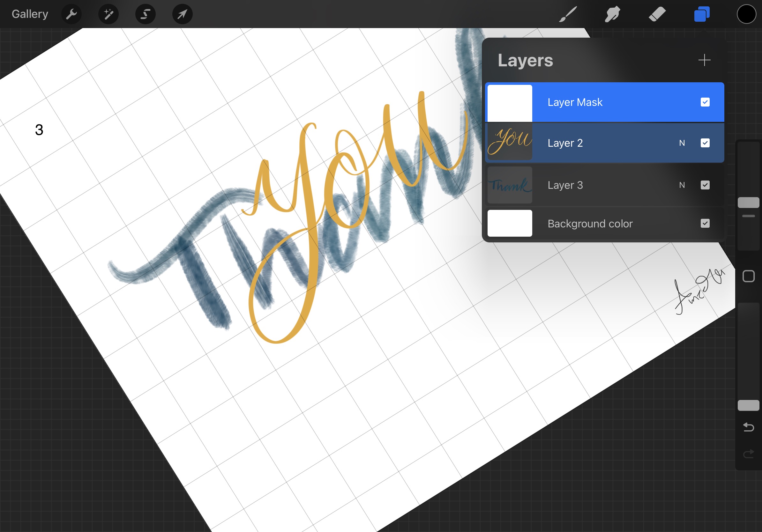762x532 pixels.
Task: Click the brush opacity slider handle
Action: 748,405
